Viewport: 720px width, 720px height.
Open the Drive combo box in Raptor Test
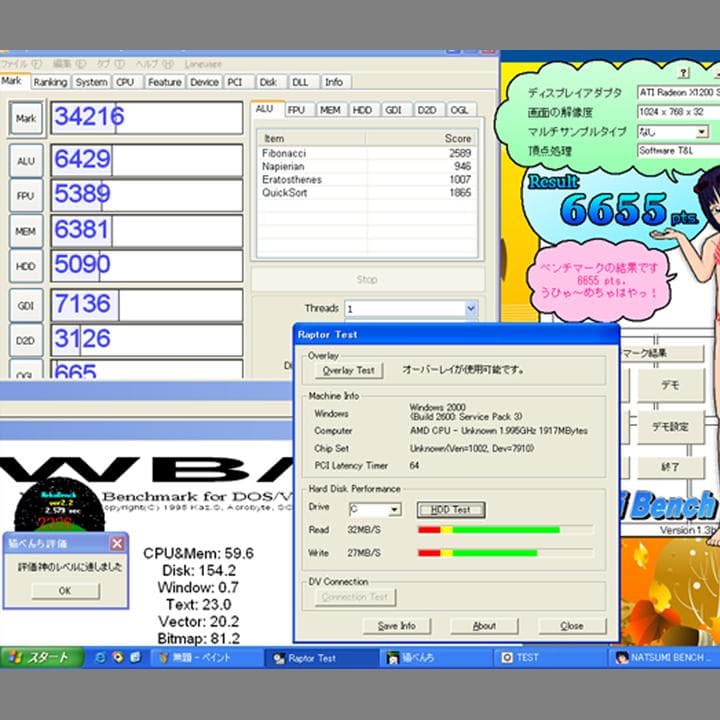point(394,510)
